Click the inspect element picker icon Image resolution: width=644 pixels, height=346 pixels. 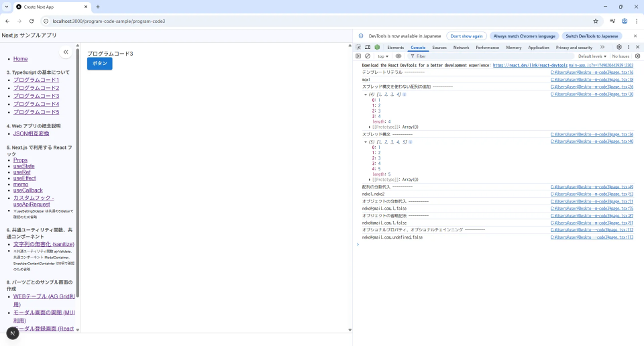tap(358, 47)
